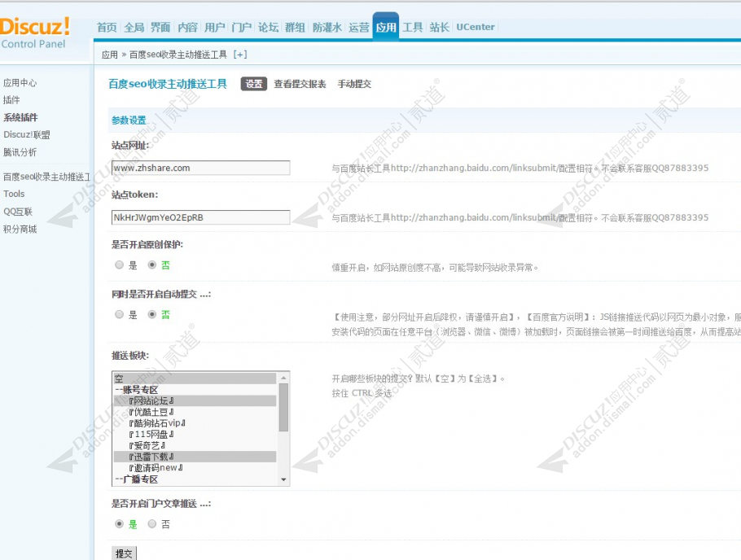This screenshot has height=560, width=741.
Task: Select 『迅雷下载』 in the 推送板块 list
Action: click(195, 457)
